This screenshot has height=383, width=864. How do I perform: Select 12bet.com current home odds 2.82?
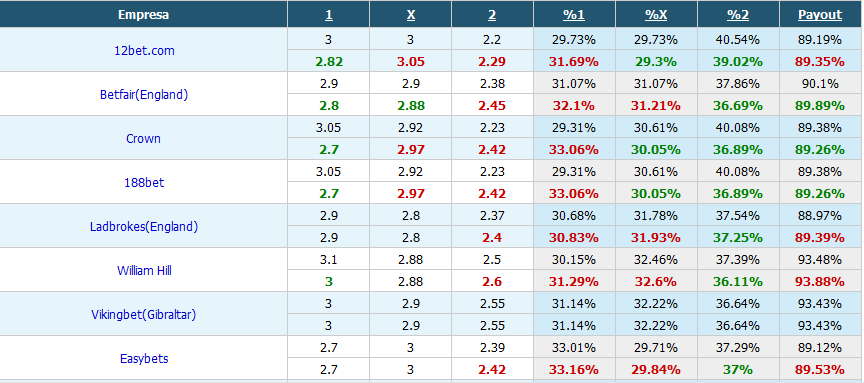click(x=328, y=62)
